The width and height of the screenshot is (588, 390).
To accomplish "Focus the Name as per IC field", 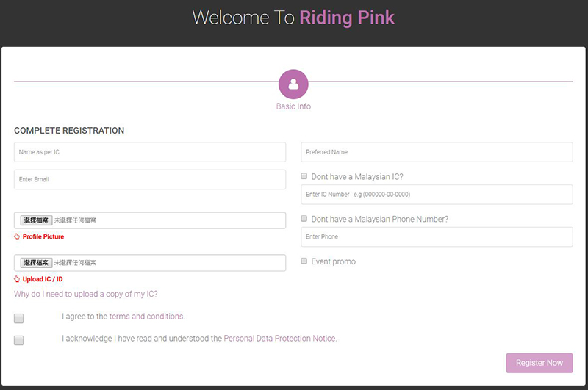I will (150, 152).
